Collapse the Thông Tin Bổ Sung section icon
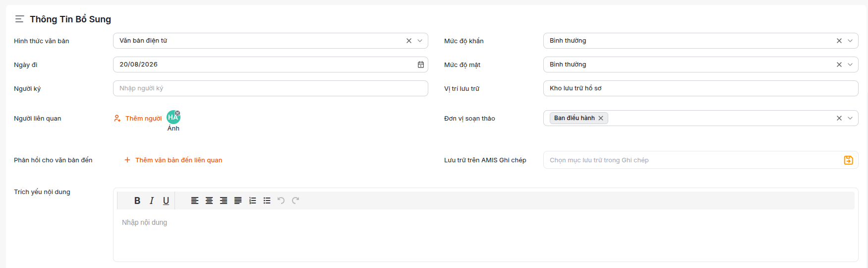 19,19
